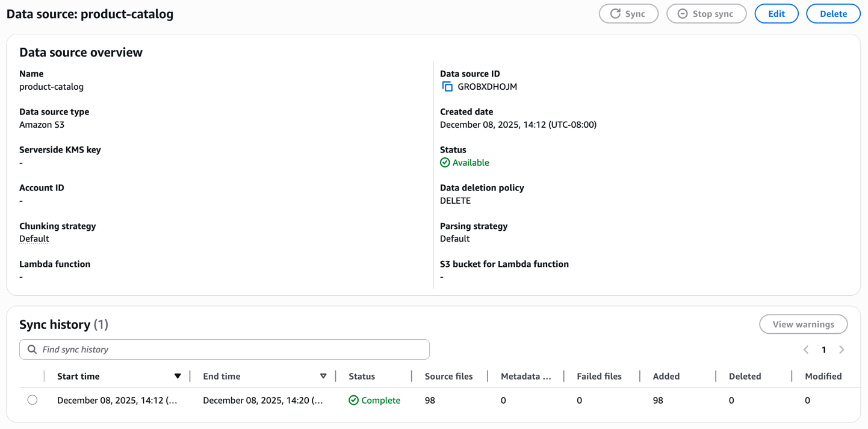Sort by End time arrow
This screenshot has height=429, width=868.
(x=323, y=376)
